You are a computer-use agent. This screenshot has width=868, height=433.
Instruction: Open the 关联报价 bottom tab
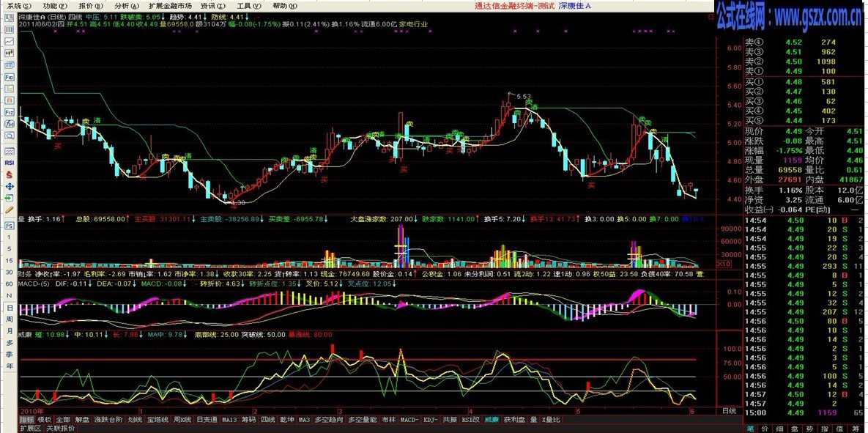click(60, 429)
